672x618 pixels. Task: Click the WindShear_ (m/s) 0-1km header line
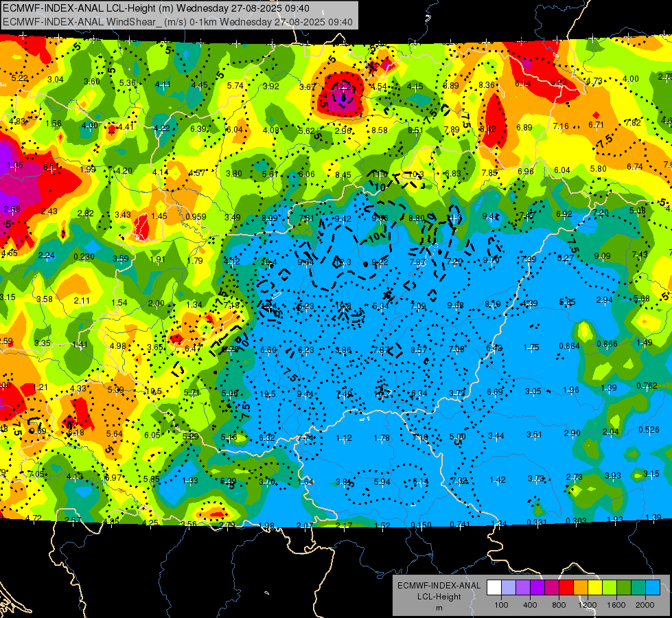tap(177, 22)
